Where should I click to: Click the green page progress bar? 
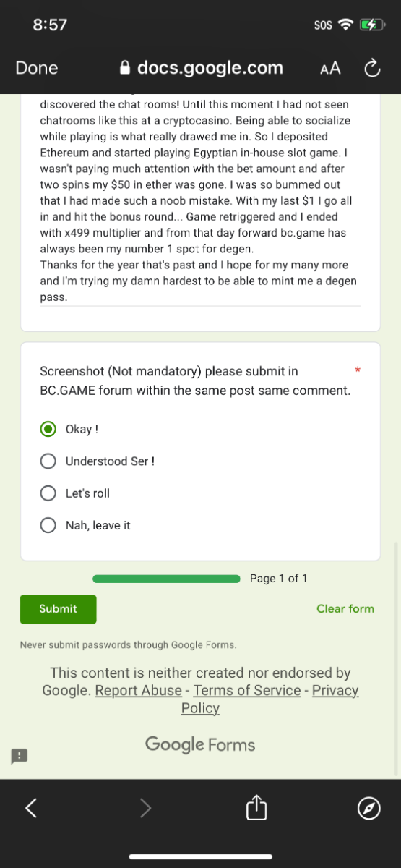[166, 579]
